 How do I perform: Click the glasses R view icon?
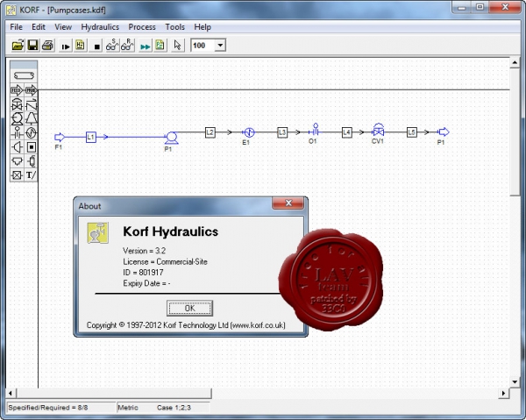(x=127, y=46)
